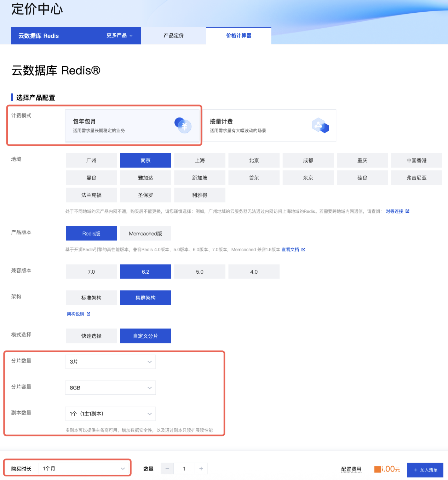The width and height of the screenshot is (448, 480).
Task: Select 雅加达 region
Action: [145, 178]
